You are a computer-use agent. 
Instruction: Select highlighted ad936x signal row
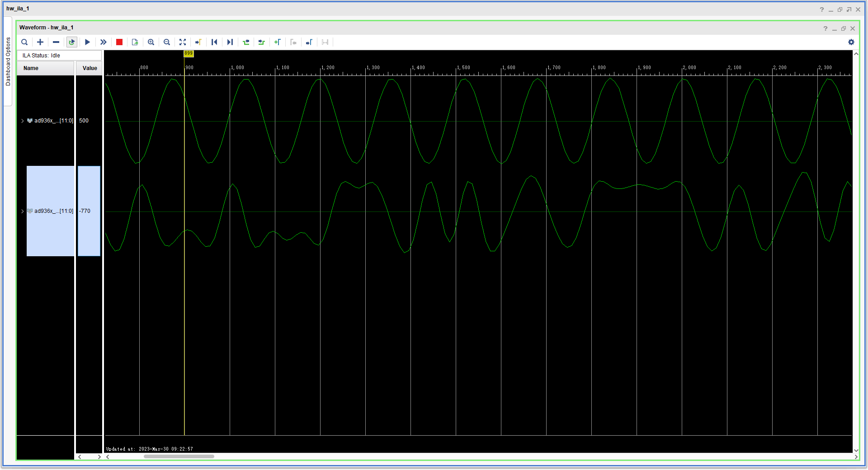(50, 211)
